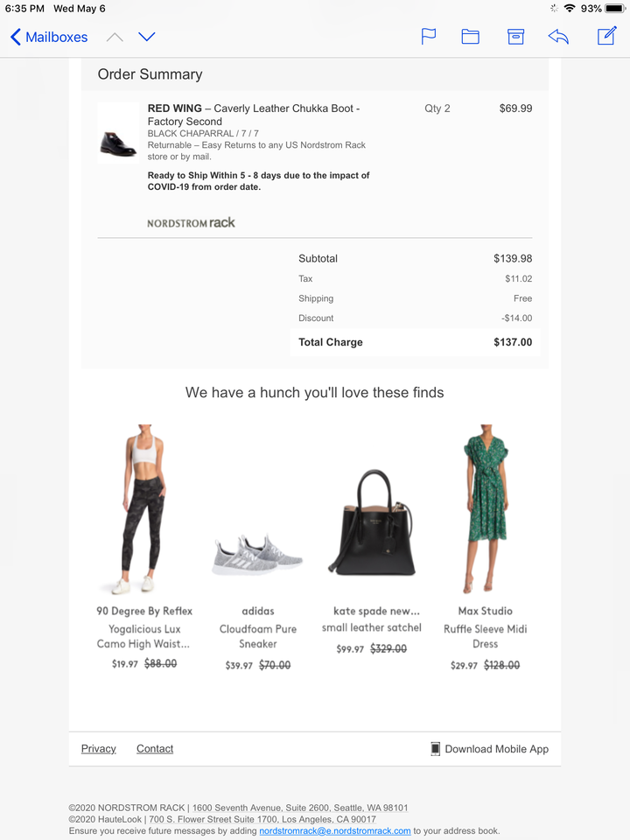Go to the previous message with the up chevron
Image resolution: width=630 pixels, height=840 pixels.
(115, 37)
